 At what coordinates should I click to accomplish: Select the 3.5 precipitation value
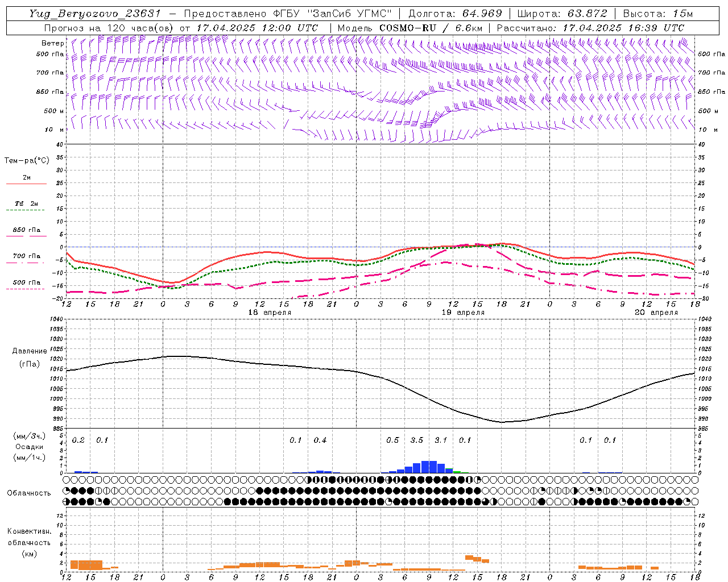click(417, 440)
